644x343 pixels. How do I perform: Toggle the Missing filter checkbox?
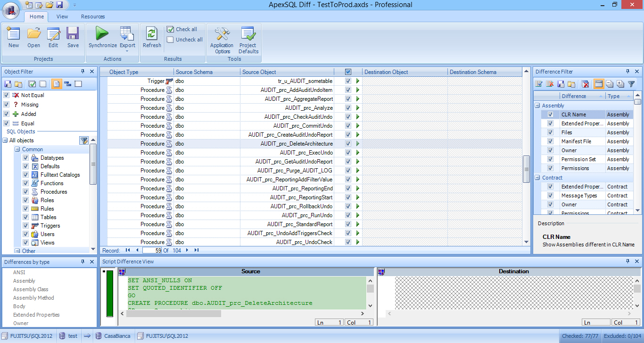coord(6,105)
